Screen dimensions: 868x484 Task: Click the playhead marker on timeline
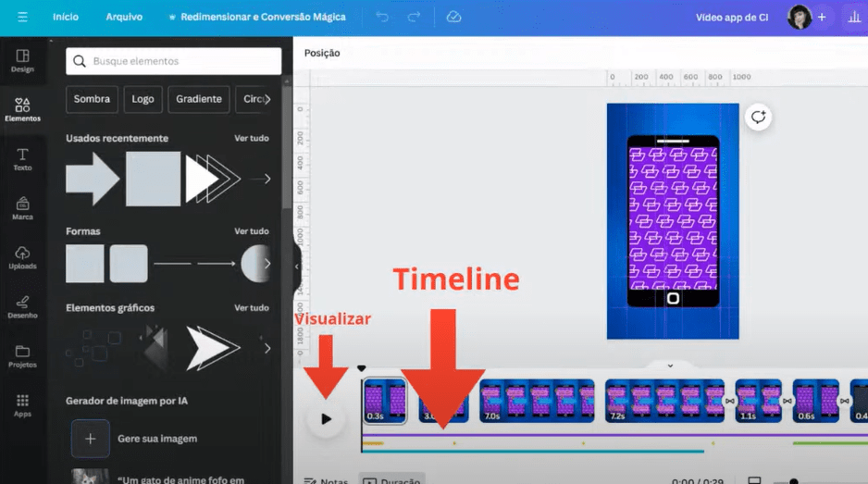tap(362, 368)
